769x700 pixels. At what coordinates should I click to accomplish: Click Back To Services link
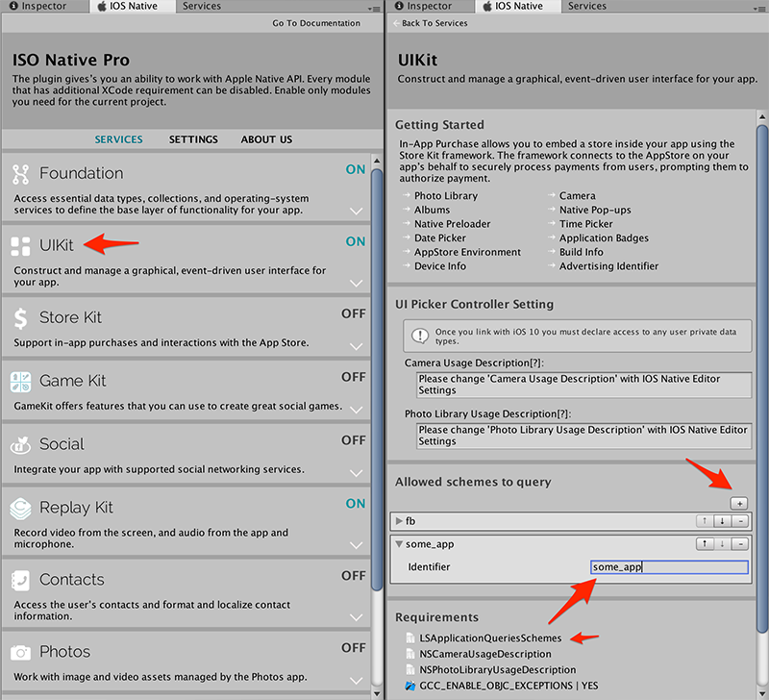430,23
